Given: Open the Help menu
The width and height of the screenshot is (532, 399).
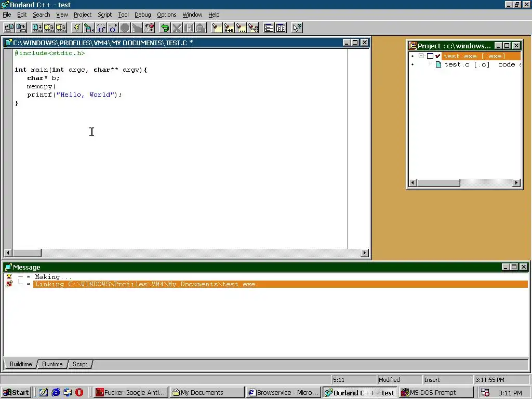Looking at the screenshot, I should coord(214,15).
